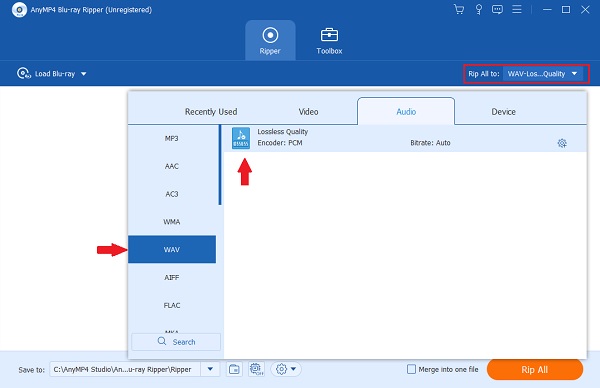Open the output folder icon
This screenshot has width=600, height=388.
pyautogui.click(x=234, y=369)
